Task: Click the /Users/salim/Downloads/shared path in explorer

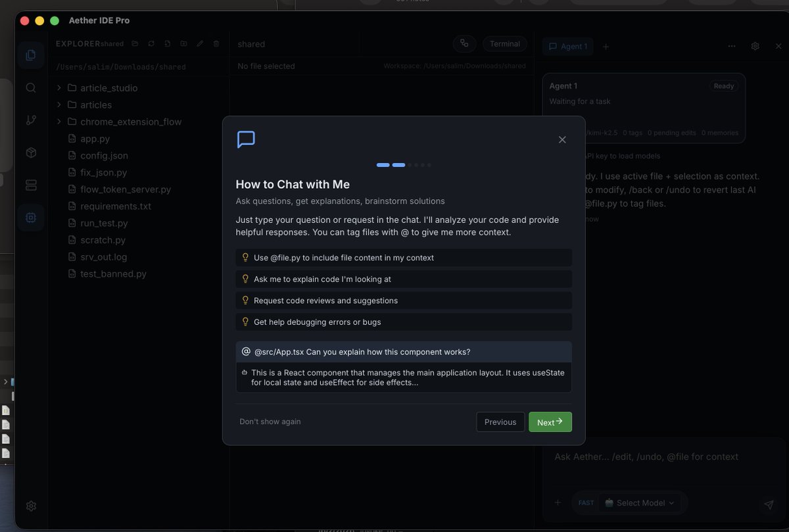Action: click(x=121, y=67)
